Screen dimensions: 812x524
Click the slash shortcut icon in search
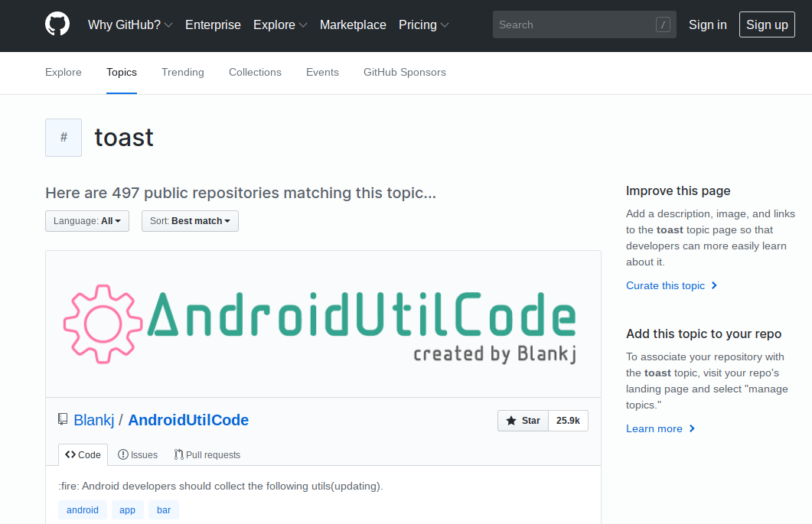tap(663, 24)
